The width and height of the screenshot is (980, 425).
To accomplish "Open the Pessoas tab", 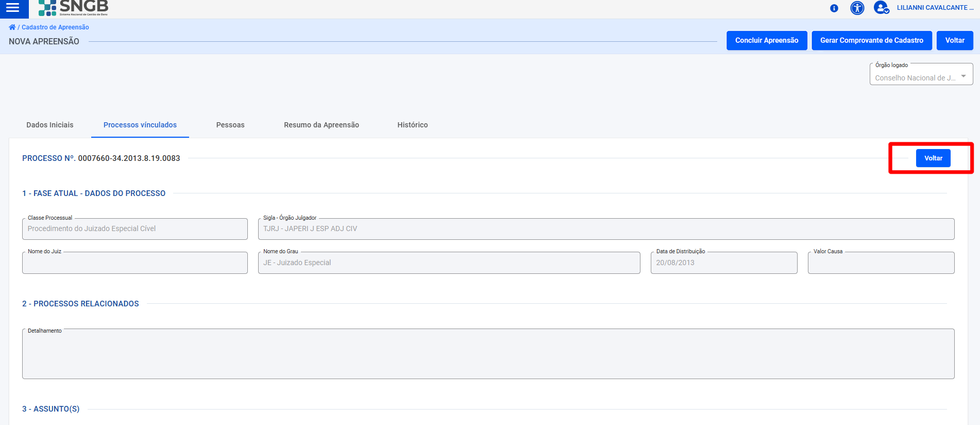I will 230,125.
